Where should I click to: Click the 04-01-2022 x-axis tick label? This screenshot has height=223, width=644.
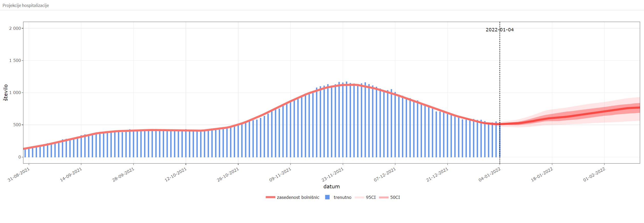[490, 174]
